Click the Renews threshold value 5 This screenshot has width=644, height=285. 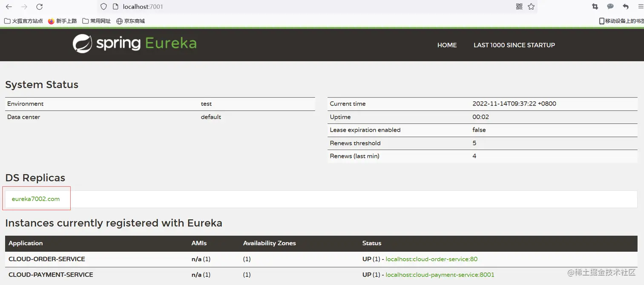tap(474, 143)
